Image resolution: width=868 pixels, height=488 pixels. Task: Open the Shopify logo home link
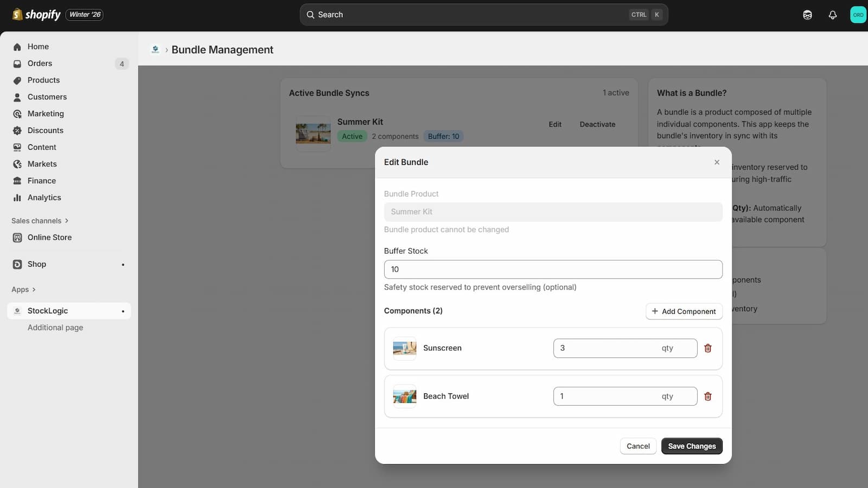(36, 15)
